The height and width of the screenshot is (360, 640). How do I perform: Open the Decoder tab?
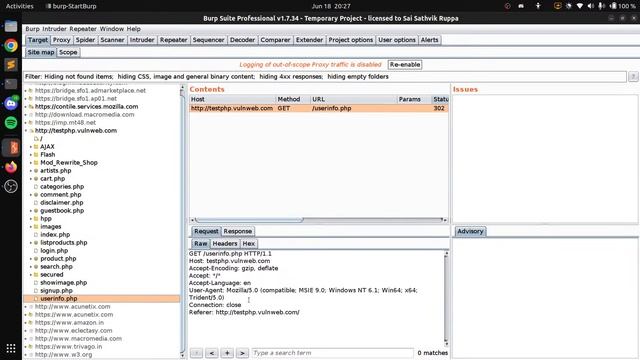(x=242, y=40)
